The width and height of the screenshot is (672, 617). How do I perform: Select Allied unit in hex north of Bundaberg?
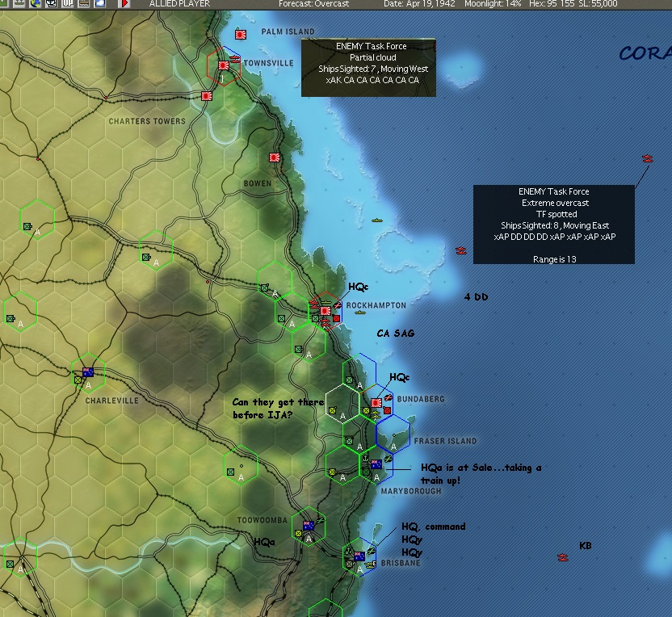[x=349, y=380]
